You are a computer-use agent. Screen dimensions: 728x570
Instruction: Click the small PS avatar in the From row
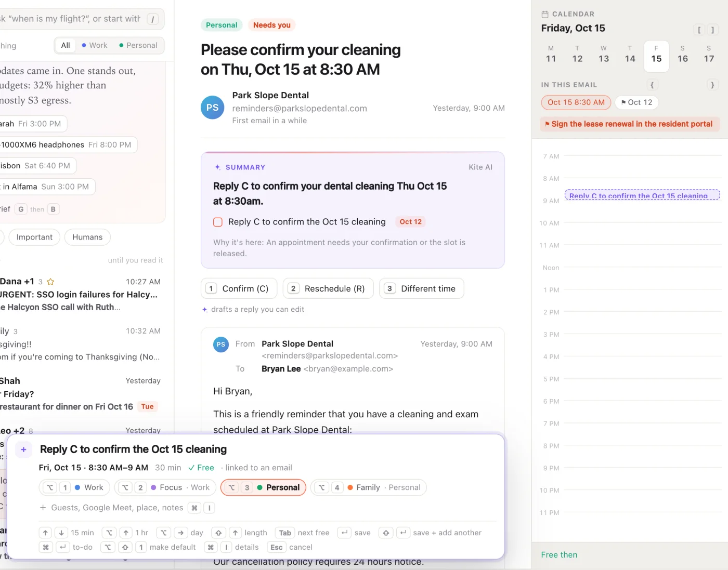tap(221, 344)
